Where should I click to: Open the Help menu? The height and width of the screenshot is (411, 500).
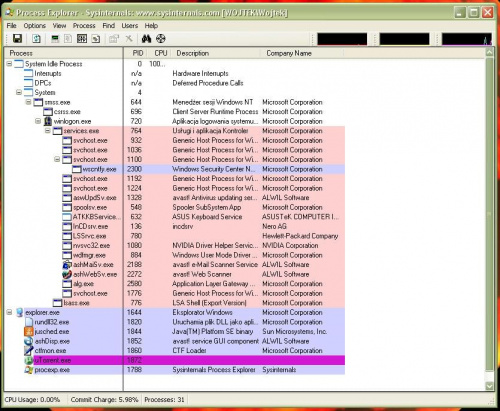(x=151, y=26)
